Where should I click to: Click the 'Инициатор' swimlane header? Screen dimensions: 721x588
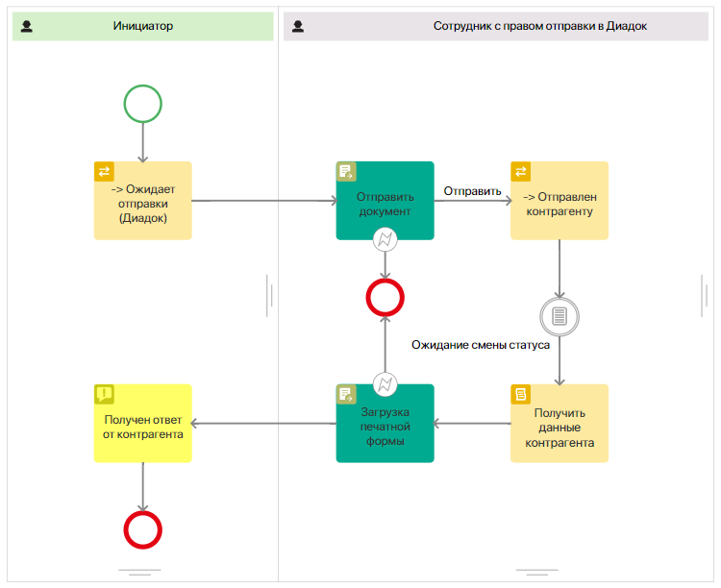point(142,26)
